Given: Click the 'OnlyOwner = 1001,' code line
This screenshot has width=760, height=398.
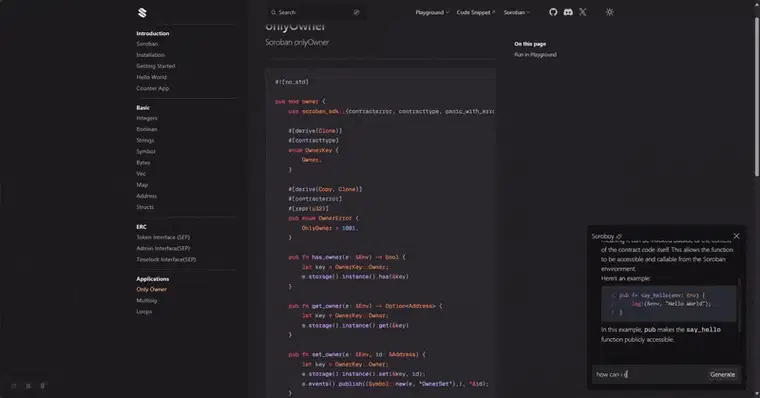Looking at the screenshot, I should pos(330,228).
